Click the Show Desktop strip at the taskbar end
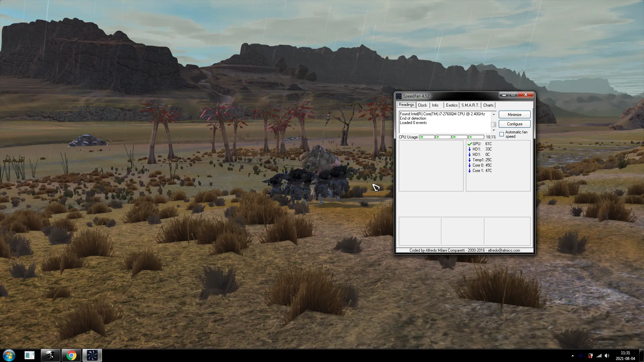644x362 pixels. tap(641, 356)
